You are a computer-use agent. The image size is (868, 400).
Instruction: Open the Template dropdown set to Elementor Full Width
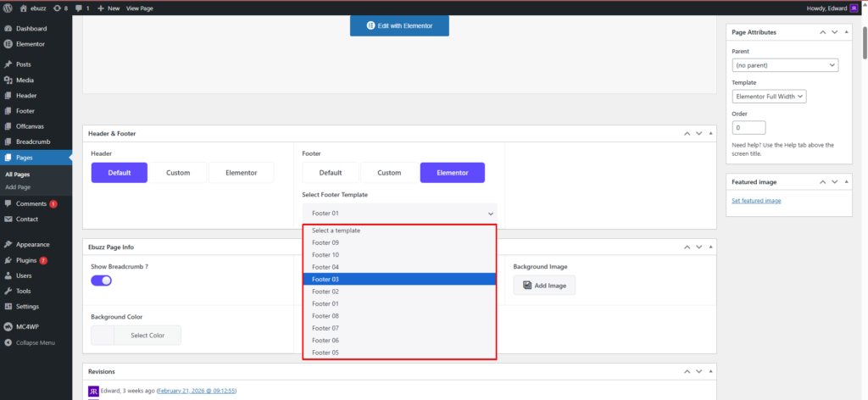point(768,97)
